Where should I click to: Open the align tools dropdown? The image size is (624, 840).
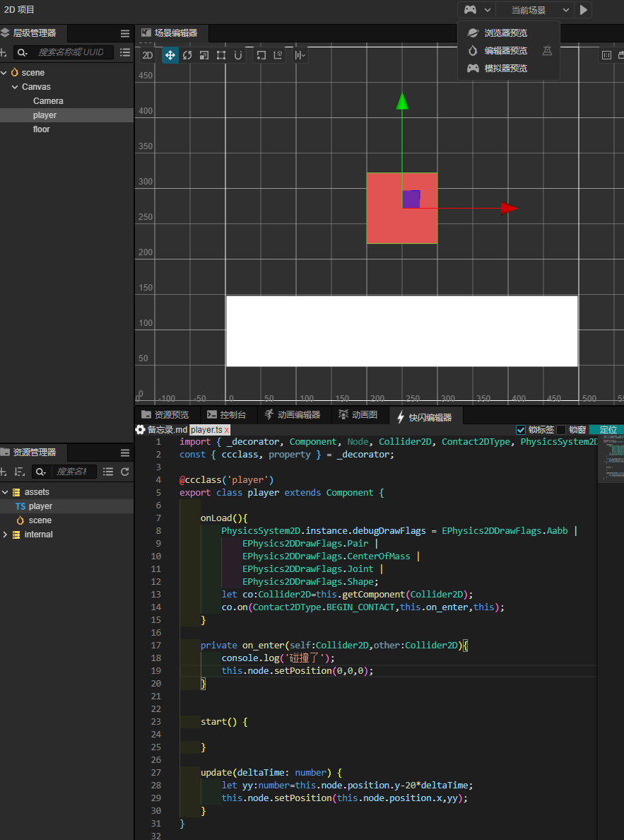tap(300, 55)
